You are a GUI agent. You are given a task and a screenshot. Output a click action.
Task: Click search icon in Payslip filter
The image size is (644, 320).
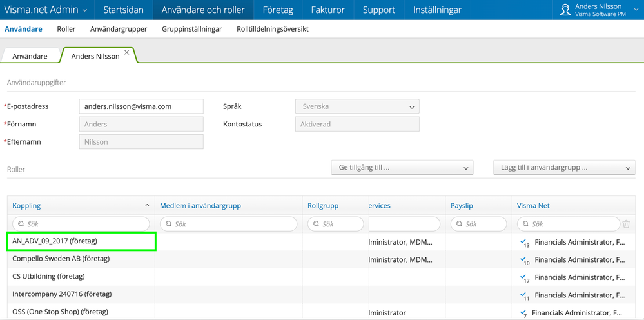[460, 224]
